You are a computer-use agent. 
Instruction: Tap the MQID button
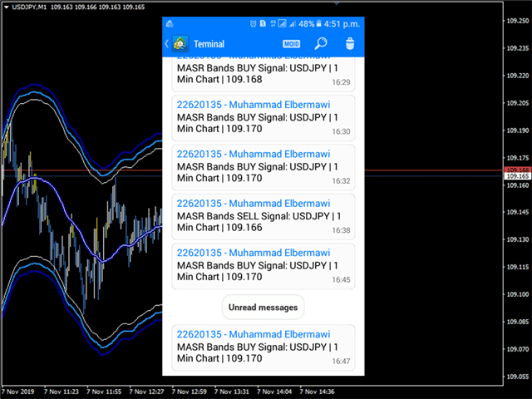(x=292, y=44)
